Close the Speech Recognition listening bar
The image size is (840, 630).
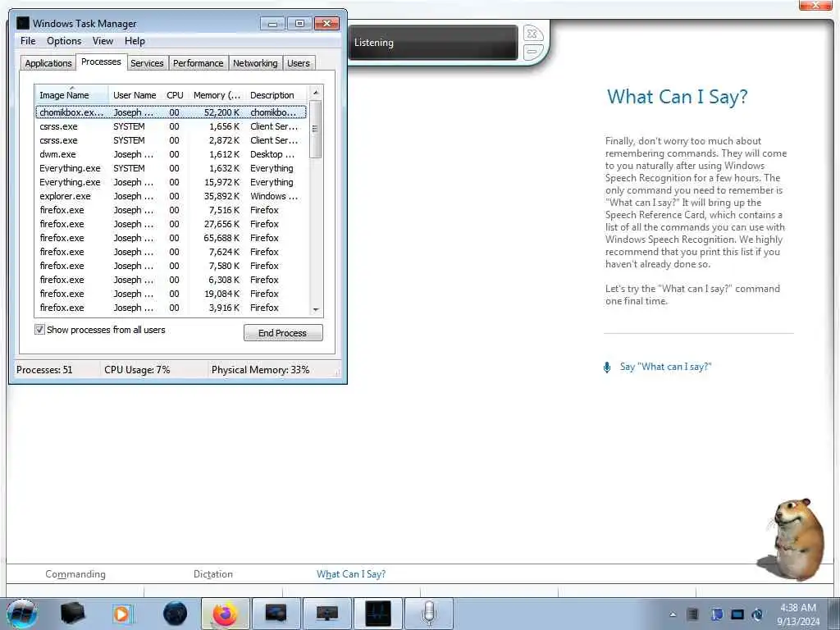pos(532,34)
